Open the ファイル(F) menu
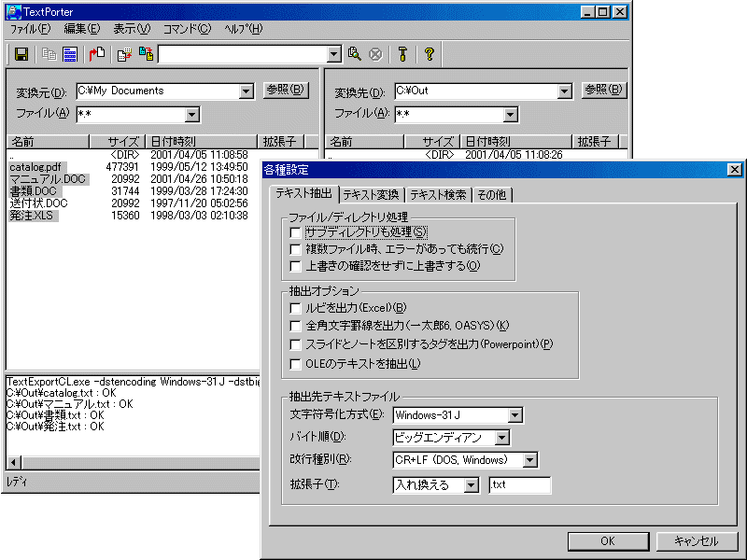This screenshot has width=747, height=560. tap(30, 29)
